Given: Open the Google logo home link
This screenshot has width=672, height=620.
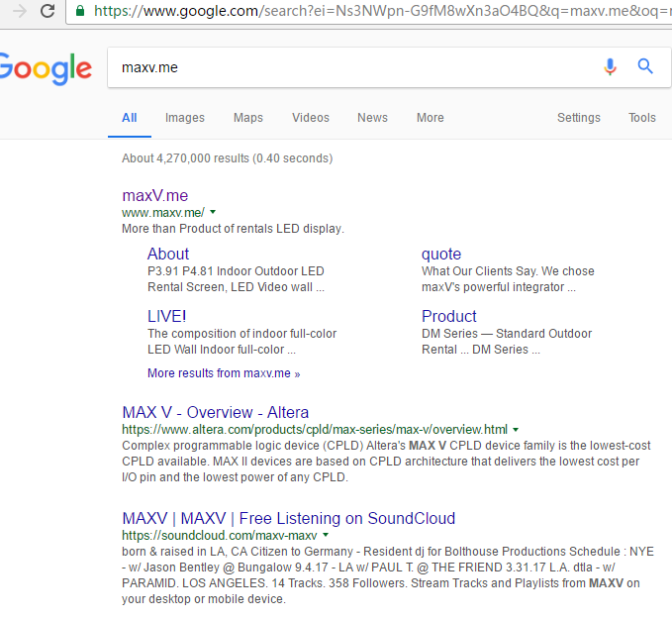Looking at the screenshot, I should click(x=45, y=68).
